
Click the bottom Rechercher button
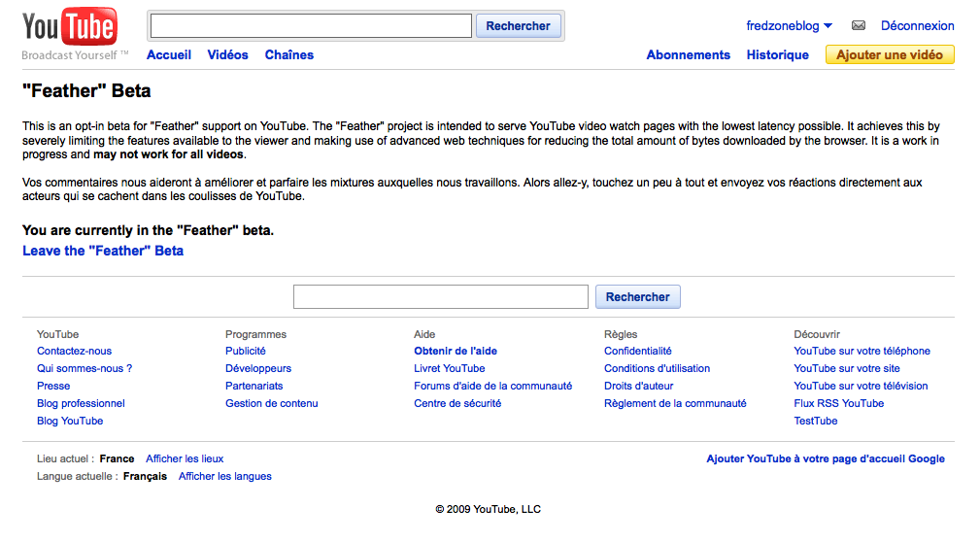click(x=637, y=297)
